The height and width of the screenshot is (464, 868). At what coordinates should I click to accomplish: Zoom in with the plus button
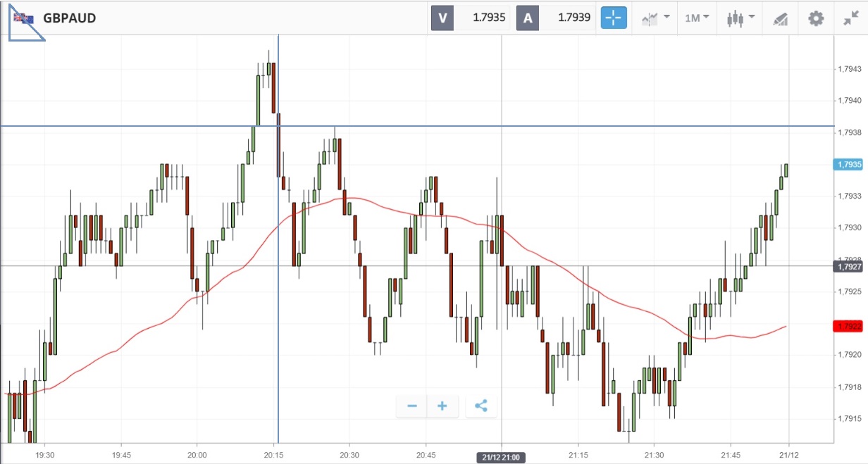click(x=442, y=406)
